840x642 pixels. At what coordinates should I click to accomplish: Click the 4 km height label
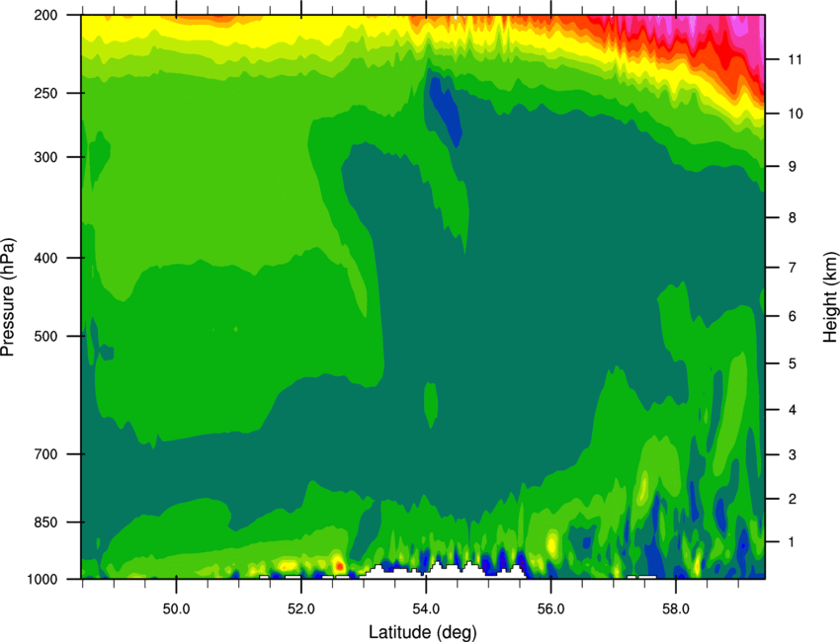click(793, 410)
